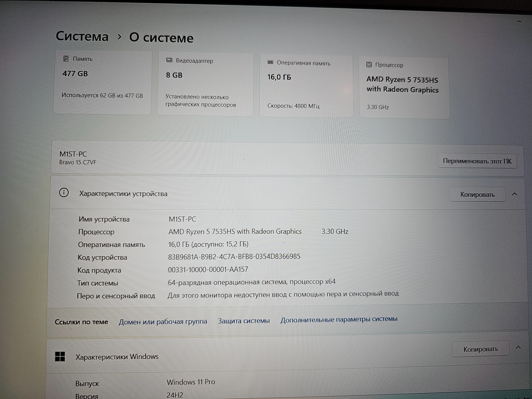Click processor row value AMD Ryzen 5 7535HS
Screen dimensions: 532x399
pyautogui.click(x=235, y=231)
